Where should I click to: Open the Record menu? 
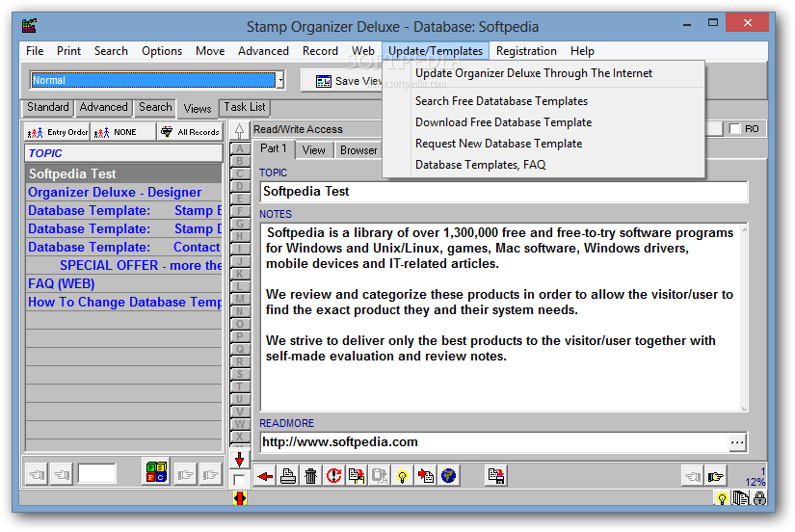[320, 51]
